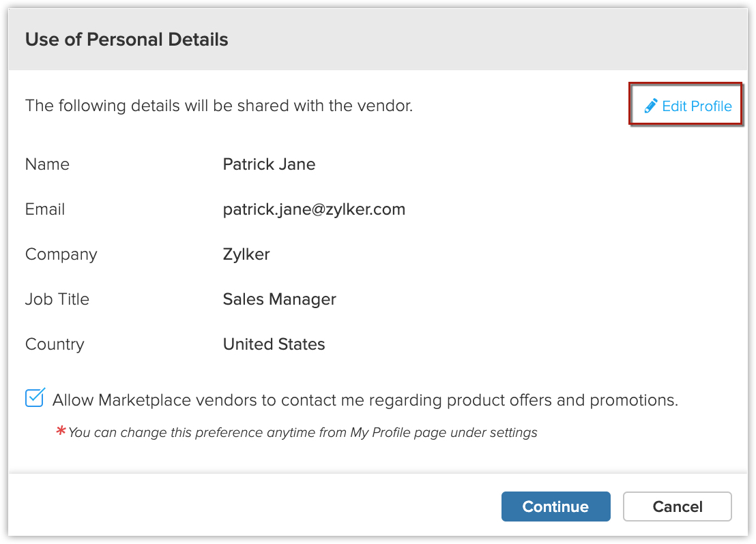Click the Job Title label
The image size is (756, 544).
57,299
